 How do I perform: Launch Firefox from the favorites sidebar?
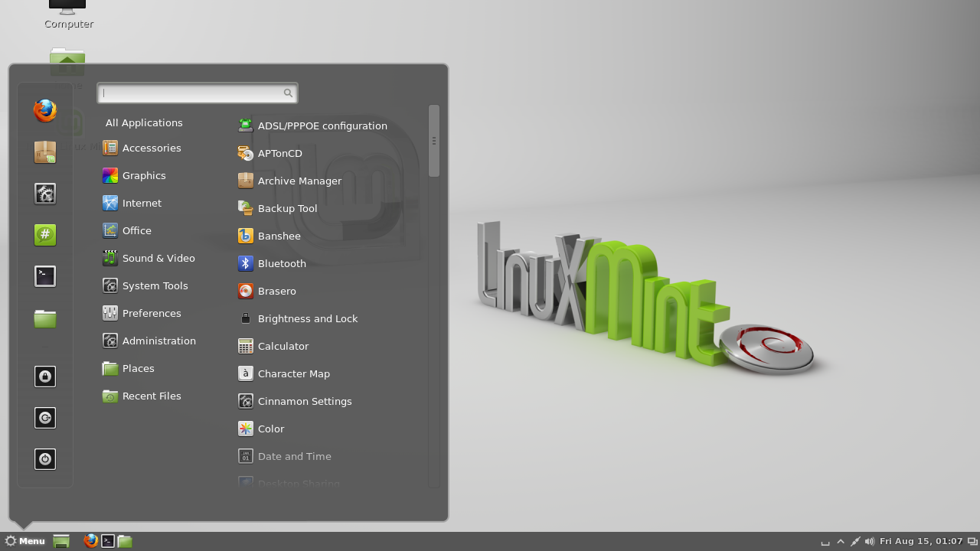tap(45, 111)
